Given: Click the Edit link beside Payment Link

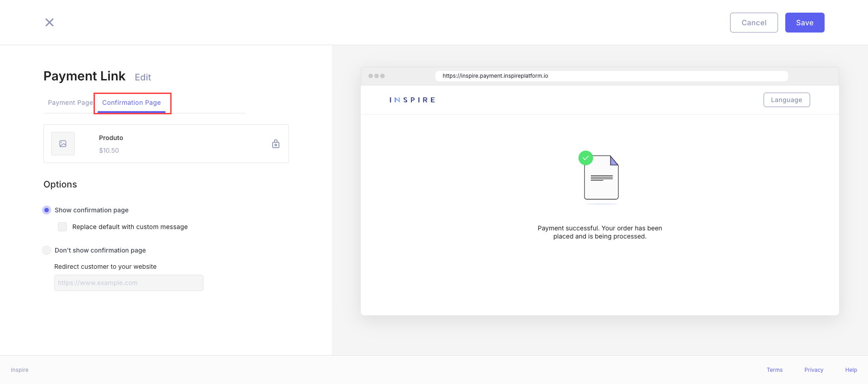Looking at the screenshot, I should coord(143,77).
